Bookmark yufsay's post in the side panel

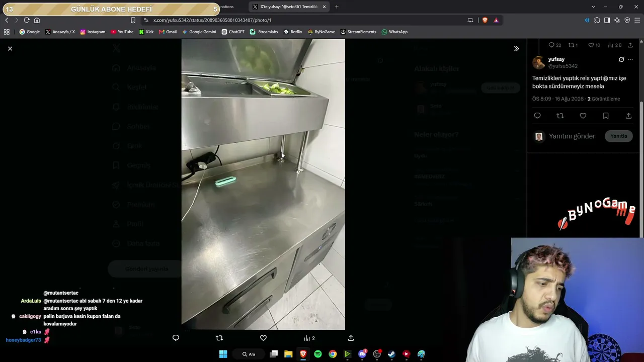[x=606, y=116]
